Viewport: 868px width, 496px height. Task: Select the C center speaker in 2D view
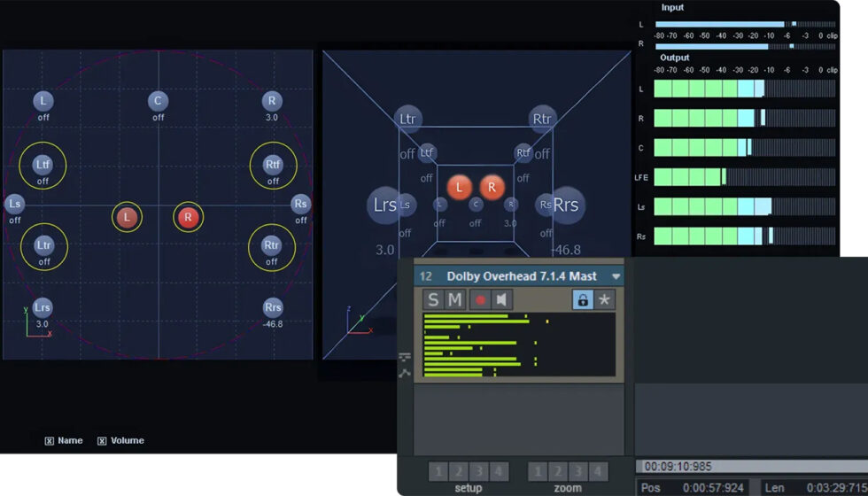click(x=158, y=101)
